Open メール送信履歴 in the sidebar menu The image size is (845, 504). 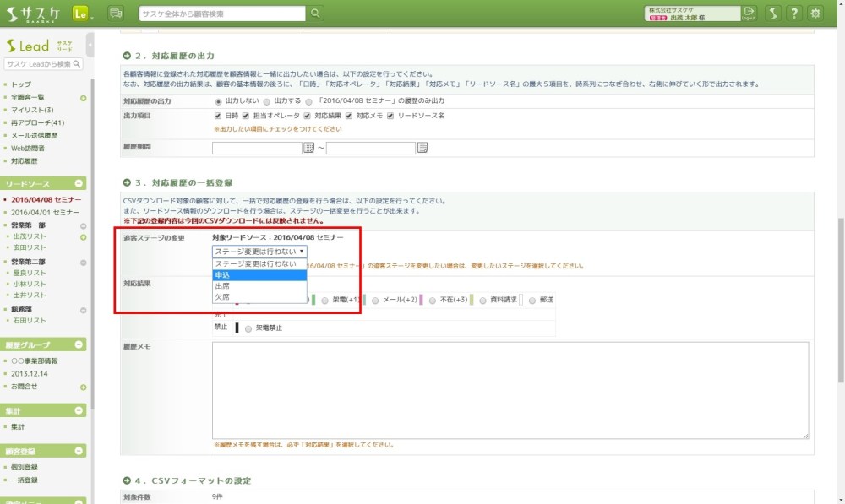point(35,135)
